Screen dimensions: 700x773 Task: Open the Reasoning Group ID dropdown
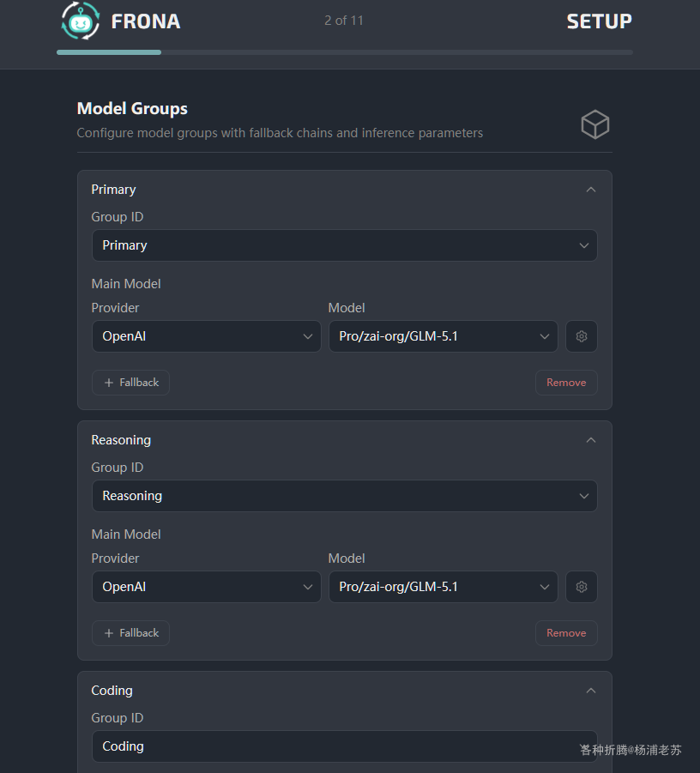click(x=344, y=496)
